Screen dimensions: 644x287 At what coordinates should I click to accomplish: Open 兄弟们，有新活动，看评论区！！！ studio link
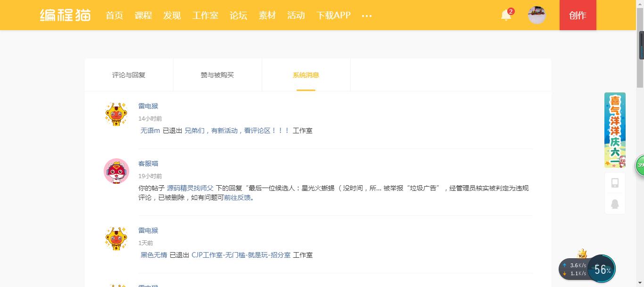click(x=237, y=131)
